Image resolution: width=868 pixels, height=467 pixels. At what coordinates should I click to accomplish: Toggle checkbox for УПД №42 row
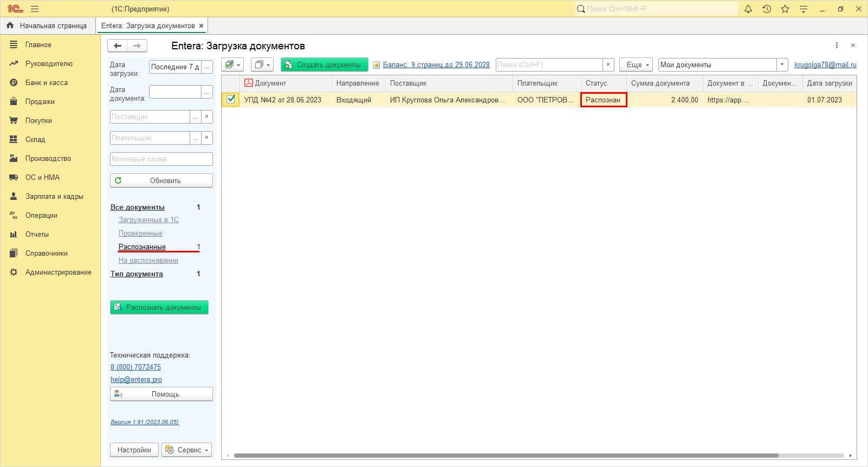(231, 99)
